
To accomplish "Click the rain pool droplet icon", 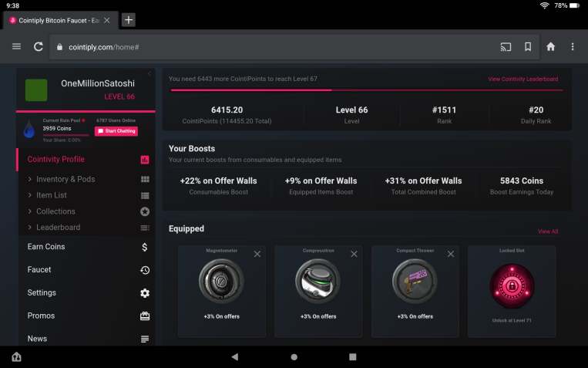I will [29, 129].
